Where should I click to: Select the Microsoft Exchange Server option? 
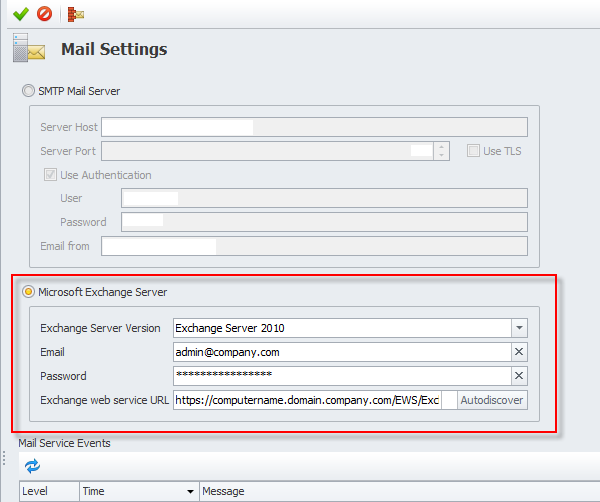[28, 292]
